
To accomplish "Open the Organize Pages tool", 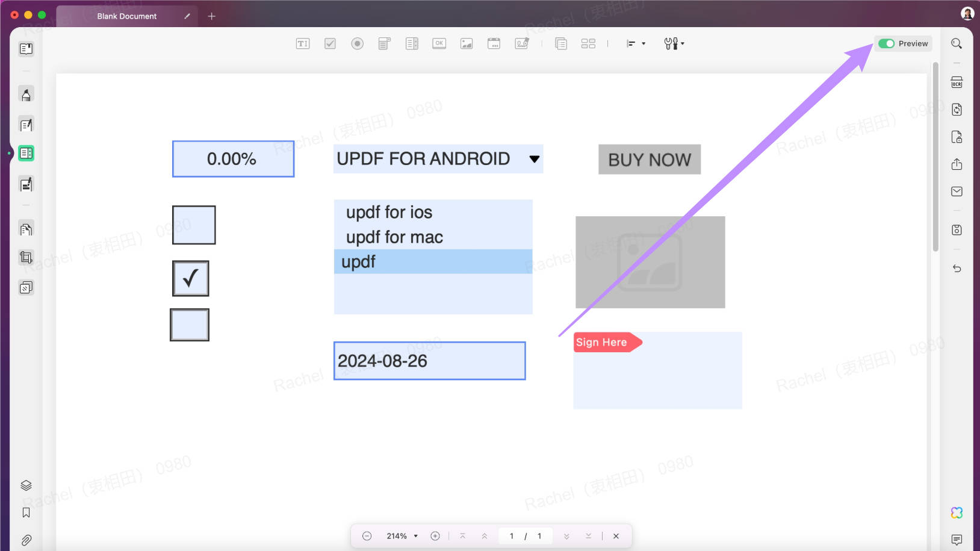I will pos(26,229).
